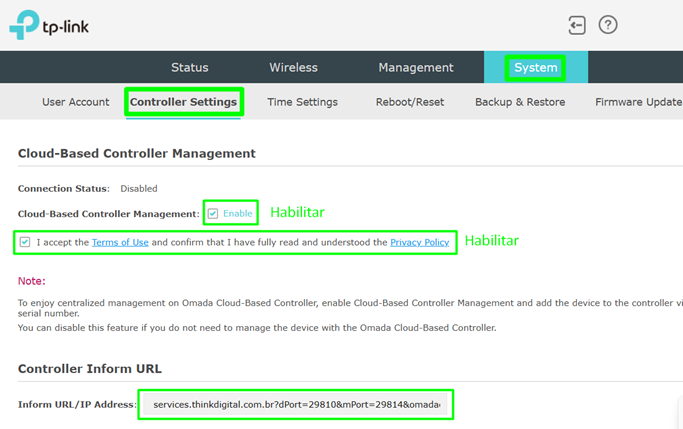Open the Time Settings sub-tab

[302, 102]
